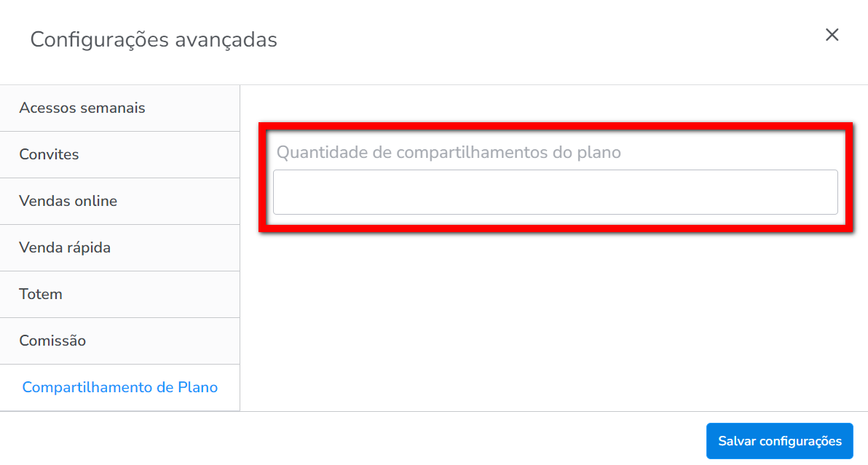The width and height of the screenshot is (868, 465).
Task: Open the Acessos semanais tab
Action: pyautogui.click(x=82, y=108)
